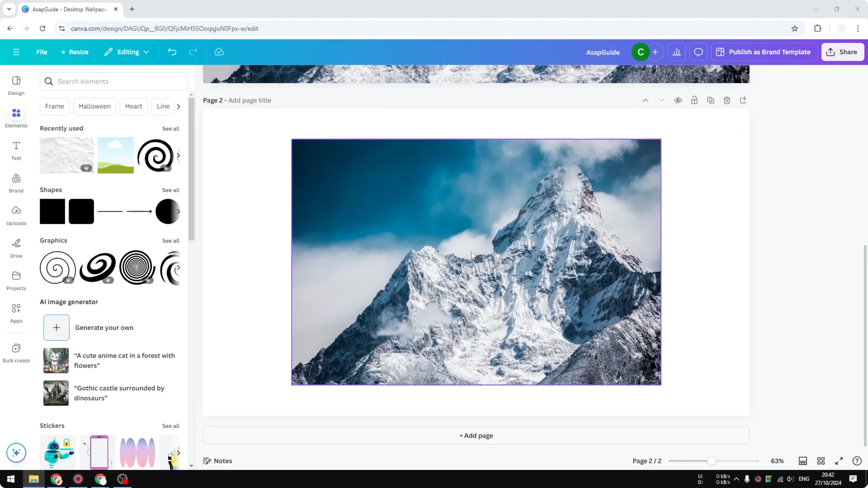Screen dimensions: 868x488
Task: Open the Projects panel
Action: (16, 280)
